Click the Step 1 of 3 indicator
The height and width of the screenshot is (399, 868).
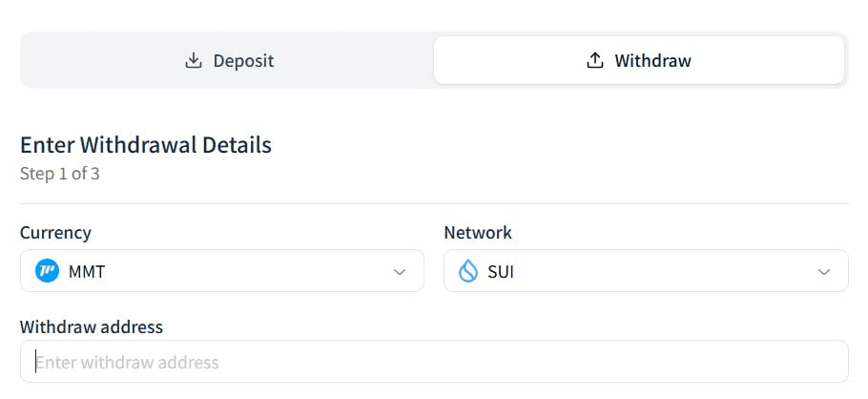(x=60, y=174)
